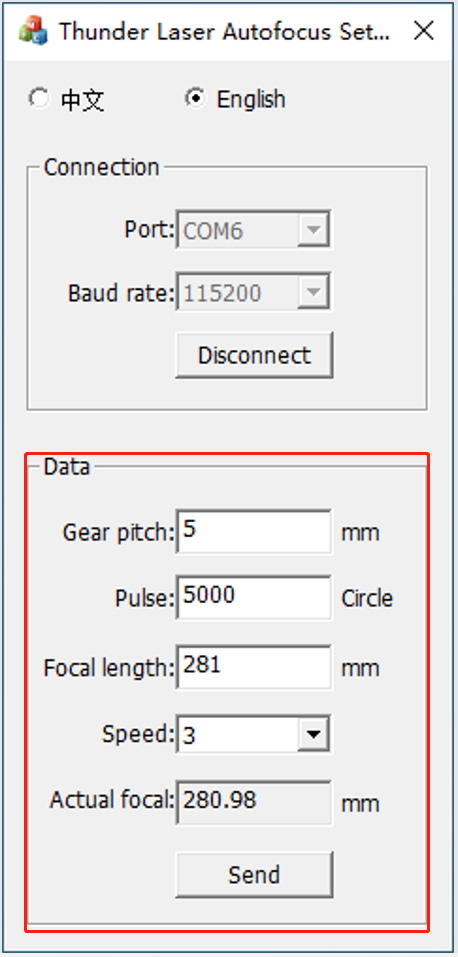
Task: Click the Baud rate box showing 115200
Action: point(238,293)
